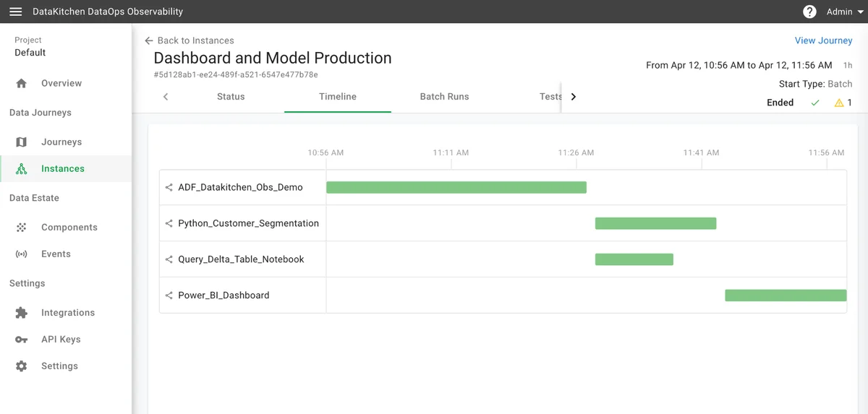Select the ADF_Datakitchen_Obs_Demo row label
Screen dimensions: 868x414
click(240, 187)
